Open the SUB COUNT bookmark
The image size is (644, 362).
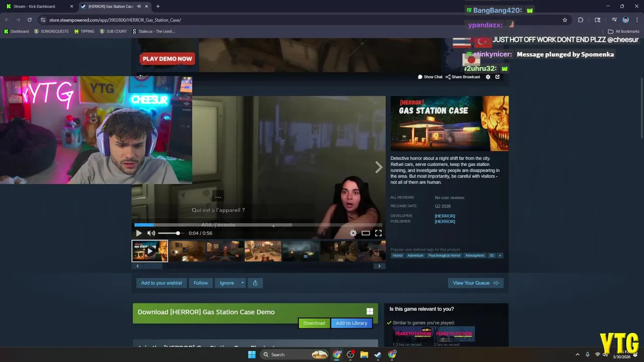113,31
